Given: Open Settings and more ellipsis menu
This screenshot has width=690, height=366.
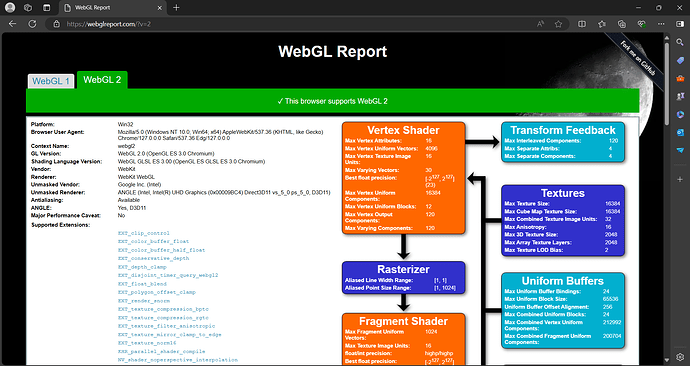Looking at the screenshot, I should click(x=661, y=24).
